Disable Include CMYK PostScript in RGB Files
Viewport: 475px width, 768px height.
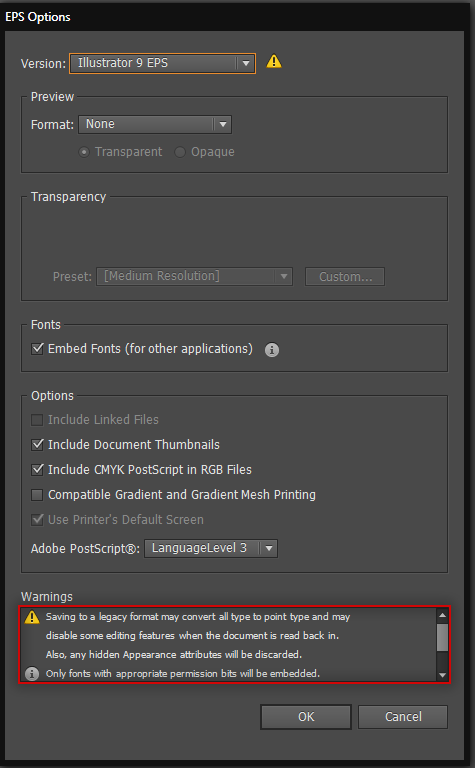[x=37, y=470]
